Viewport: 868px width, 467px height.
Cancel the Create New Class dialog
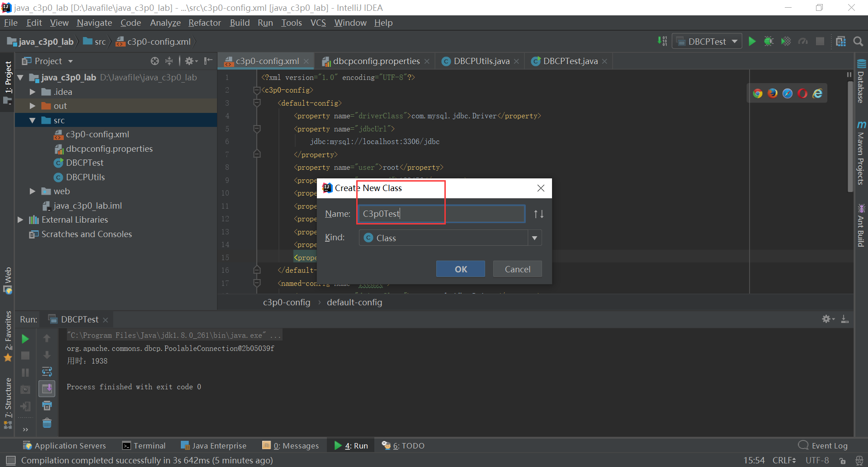(517, 269)
